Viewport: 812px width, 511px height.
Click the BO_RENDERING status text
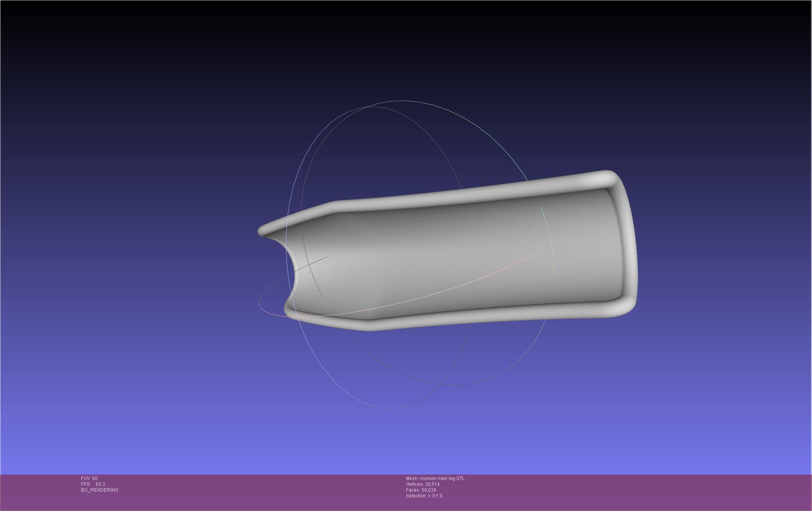point(100,490)
